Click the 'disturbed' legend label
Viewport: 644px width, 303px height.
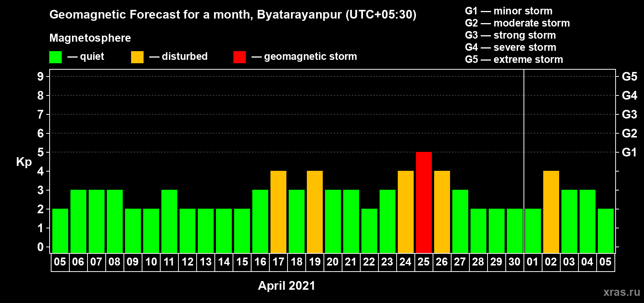[184, 56]
